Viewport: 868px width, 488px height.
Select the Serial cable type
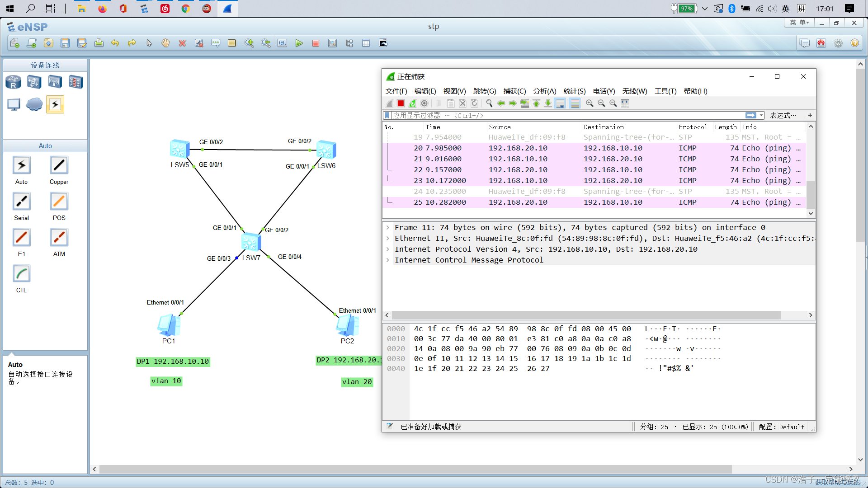21,202
